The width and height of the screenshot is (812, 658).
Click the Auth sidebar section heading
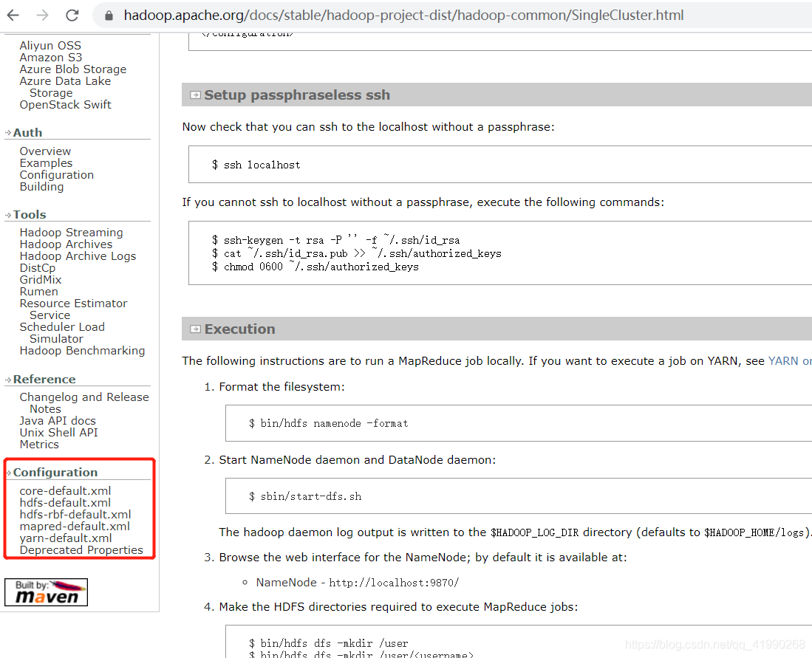point(27,132)
